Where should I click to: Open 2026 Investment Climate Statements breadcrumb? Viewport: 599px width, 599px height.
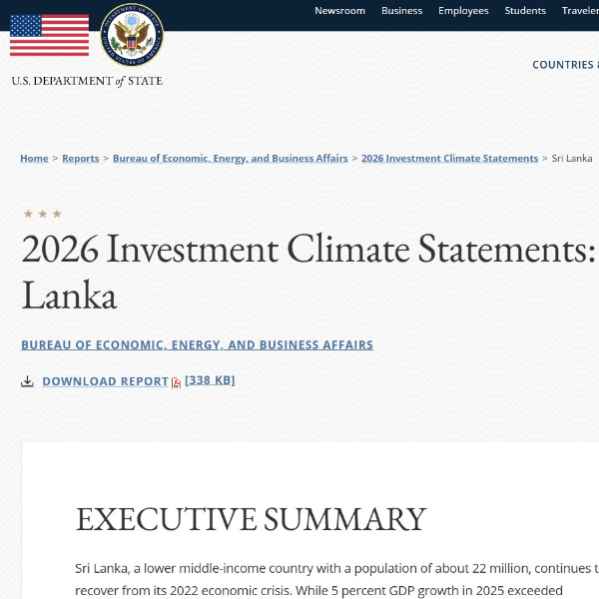450,158
